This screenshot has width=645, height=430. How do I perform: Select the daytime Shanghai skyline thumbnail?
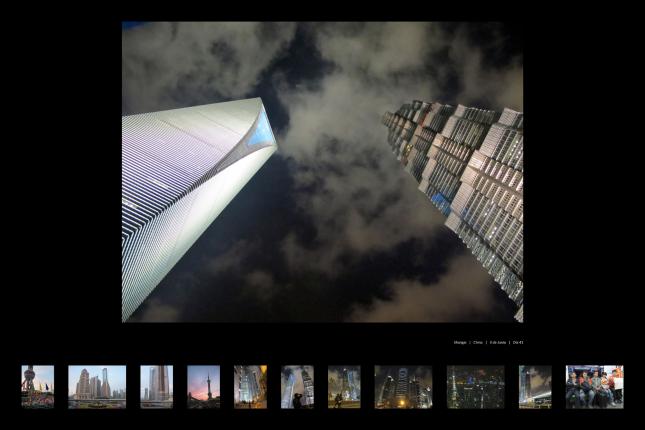[x=97, y=386]
